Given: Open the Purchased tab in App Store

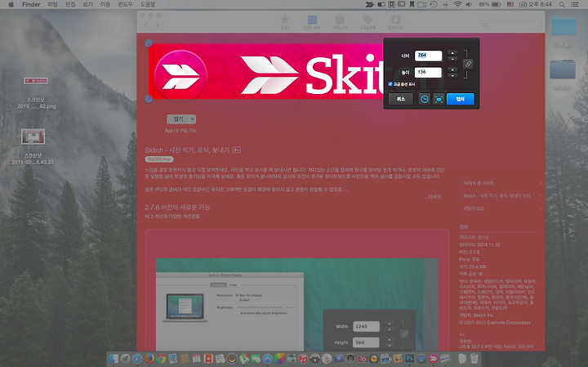Looking at the screenshot, I should [367, 22].
